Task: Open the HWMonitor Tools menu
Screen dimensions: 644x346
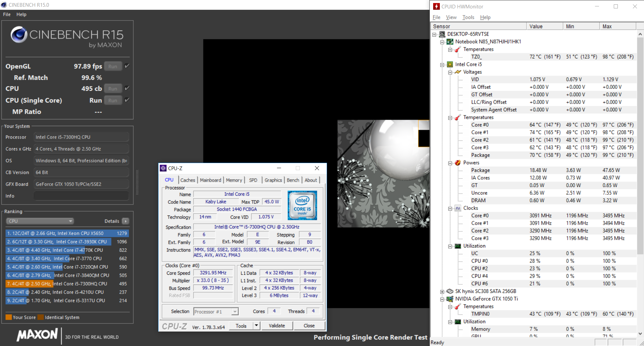Action: [x=468, y=17]
